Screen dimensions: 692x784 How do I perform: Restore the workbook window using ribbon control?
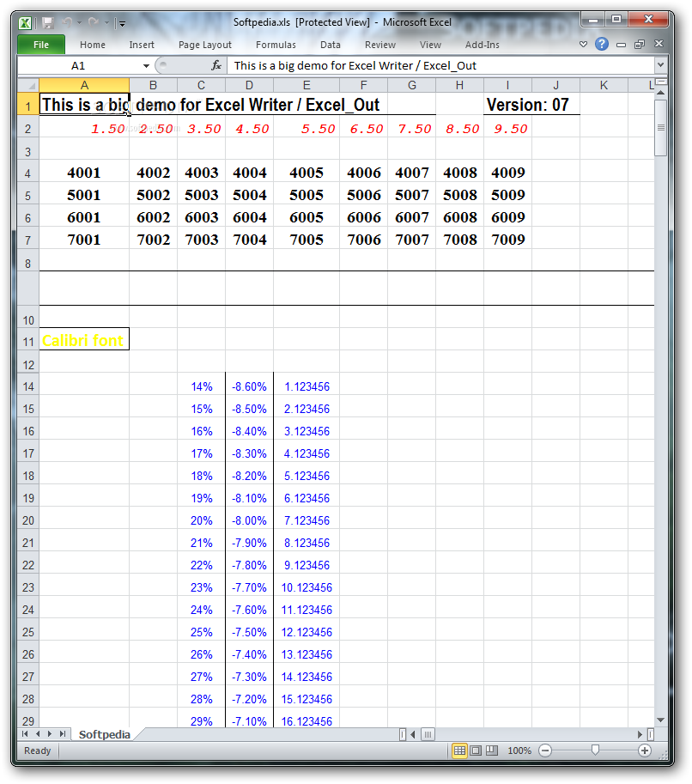pos(640,45)
